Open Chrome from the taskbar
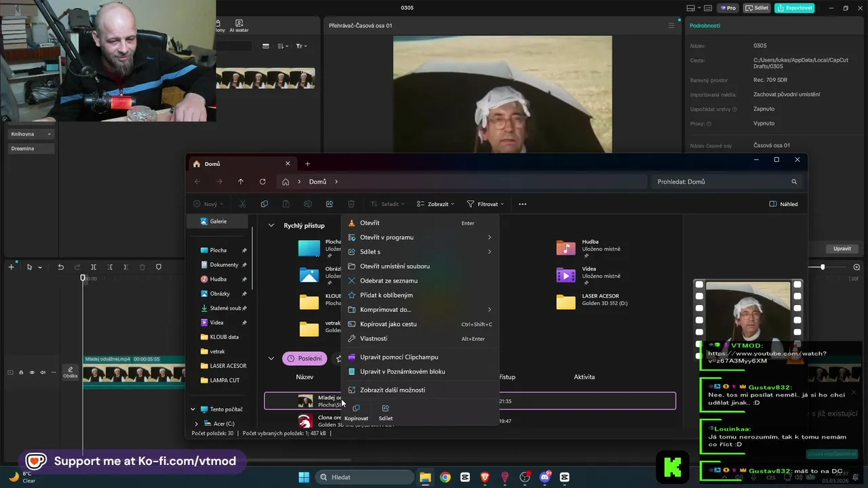 pyautogui.click(x=445, y=477)
